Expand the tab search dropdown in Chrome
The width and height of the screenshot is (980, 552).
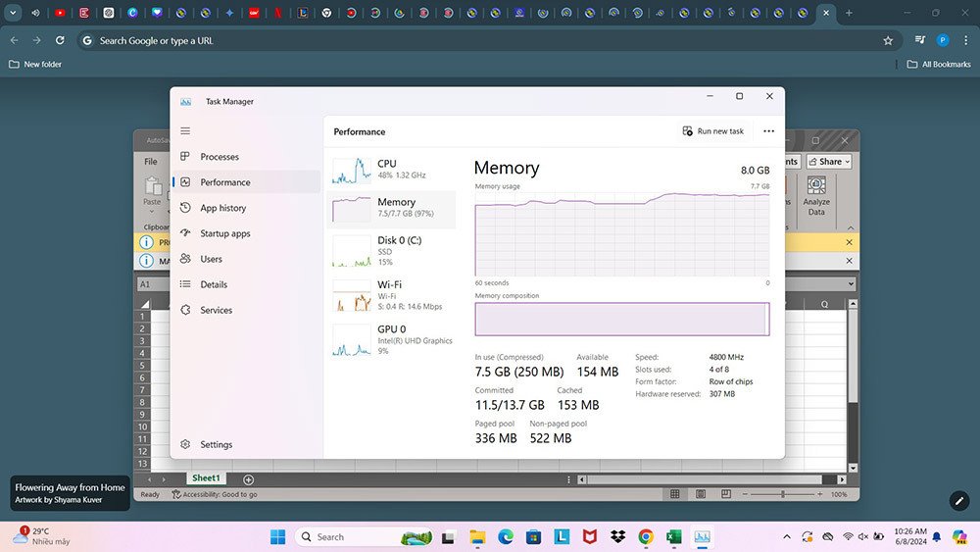(x=14, y=13)
